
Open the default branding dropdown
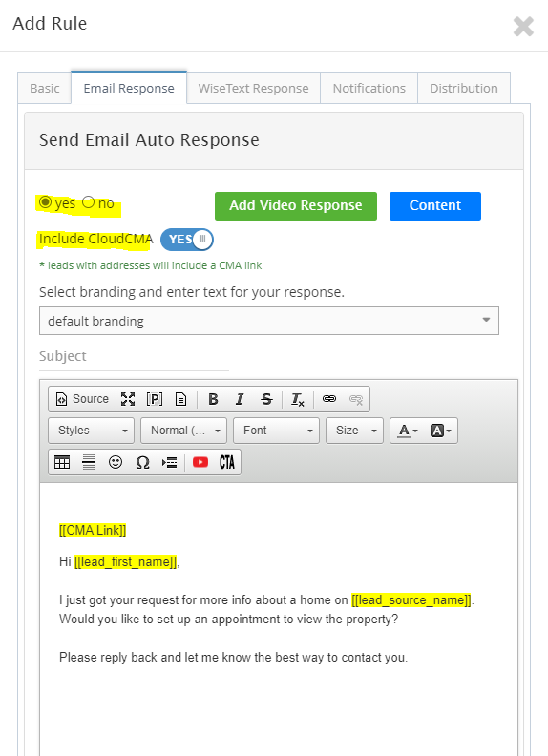(269, 321)
